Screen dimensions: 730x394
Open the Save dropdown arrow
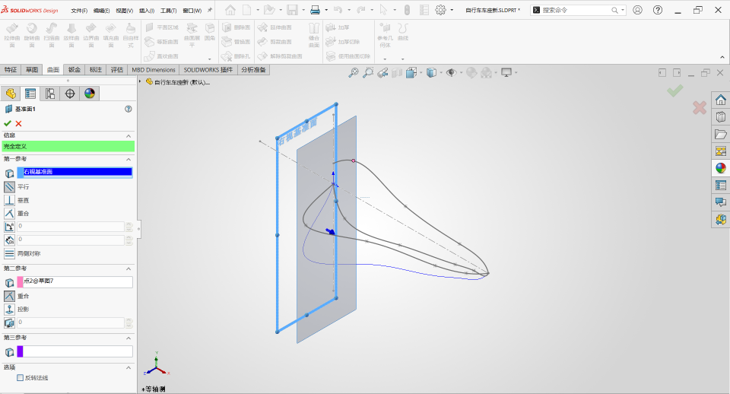click(303, 10)
